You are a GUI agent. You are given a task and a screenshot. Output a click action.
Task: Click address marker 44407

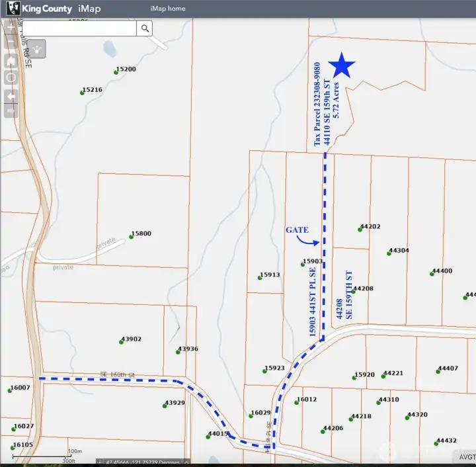[x=438, y=371]
